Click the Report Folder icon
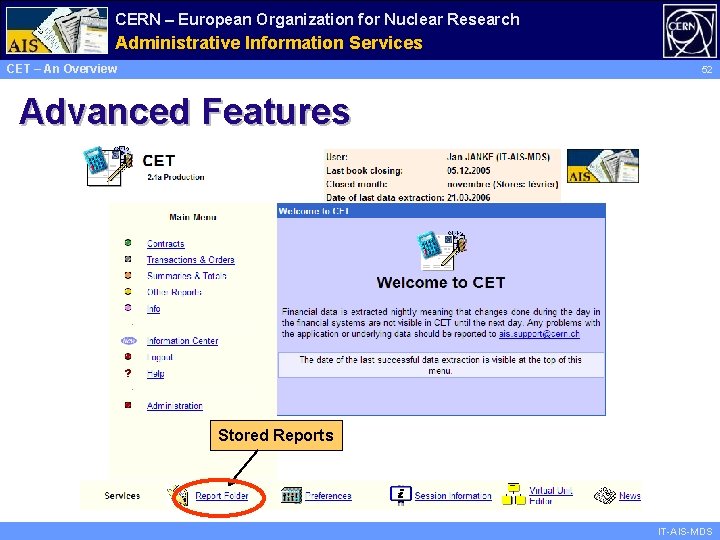 (179, 495)
